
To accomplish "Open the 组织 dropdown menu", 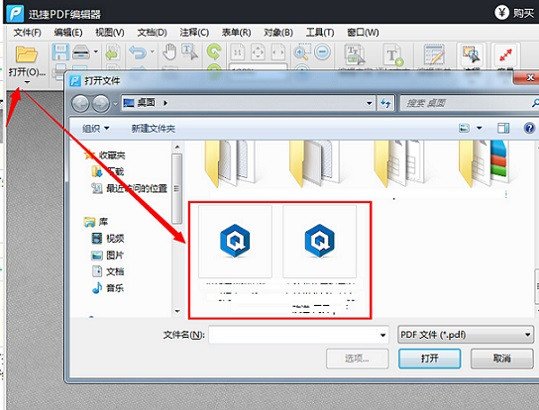I will click(x=96, y=129).
